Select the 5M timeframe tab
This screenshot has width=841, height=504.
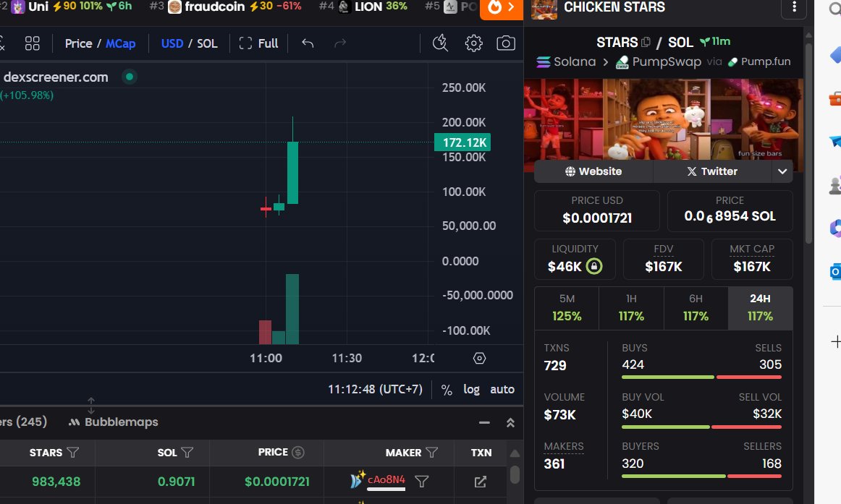click(x=567, y=309)
